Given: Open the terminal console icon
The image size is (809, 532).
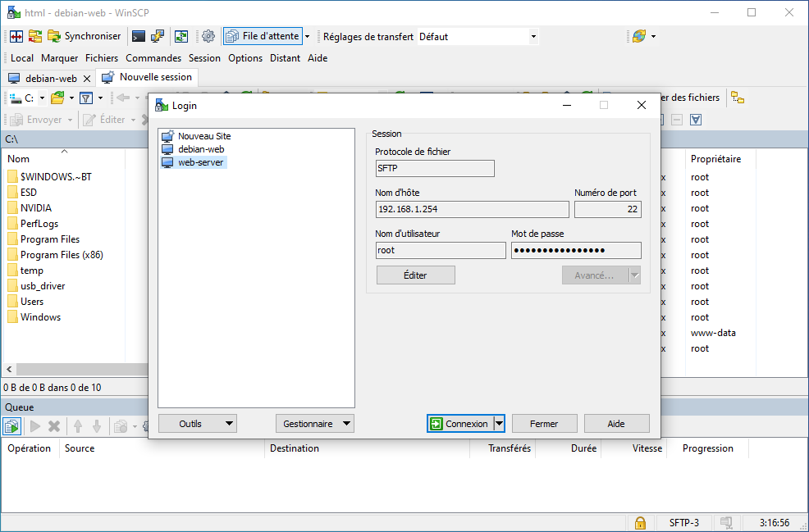Looking at the screenshot, I should click(139, 36).
